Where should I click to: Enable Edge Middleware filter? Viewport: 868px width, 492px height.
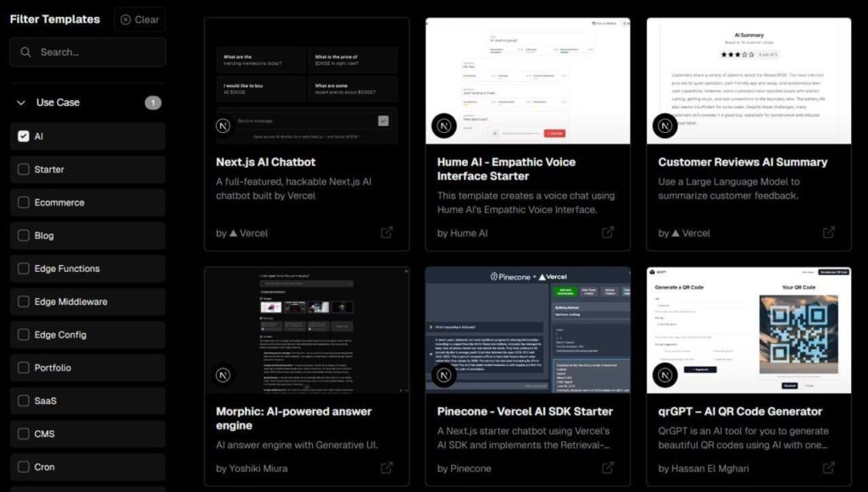pos(23,301)
